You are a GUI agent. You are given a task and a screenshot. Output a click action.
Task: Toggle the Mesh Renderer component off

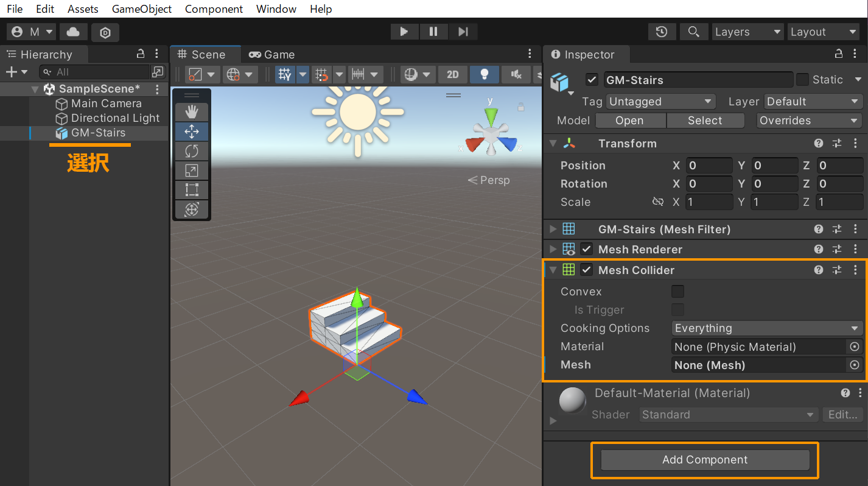click(586, 248)
